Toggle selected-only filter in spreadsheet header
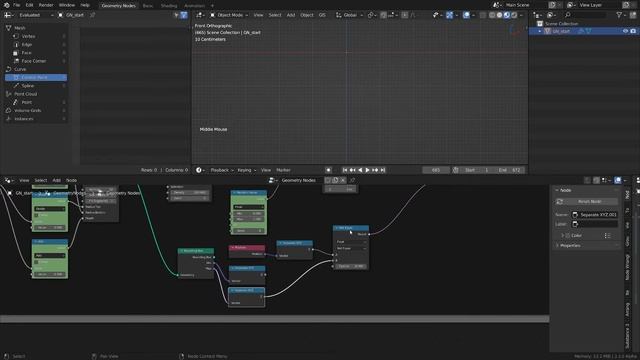Viewport: 640px width, 360px height. (x=176, y=15)
